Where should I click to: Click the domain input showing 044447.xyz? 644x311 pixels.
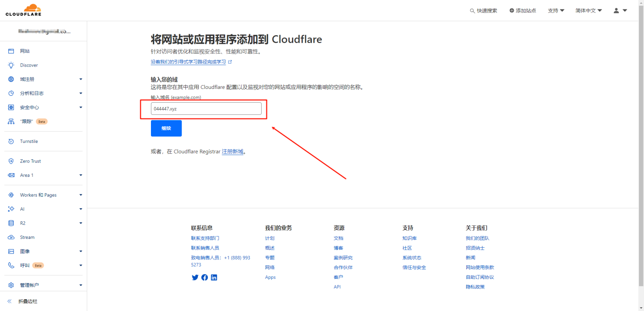tap(206, 108)
